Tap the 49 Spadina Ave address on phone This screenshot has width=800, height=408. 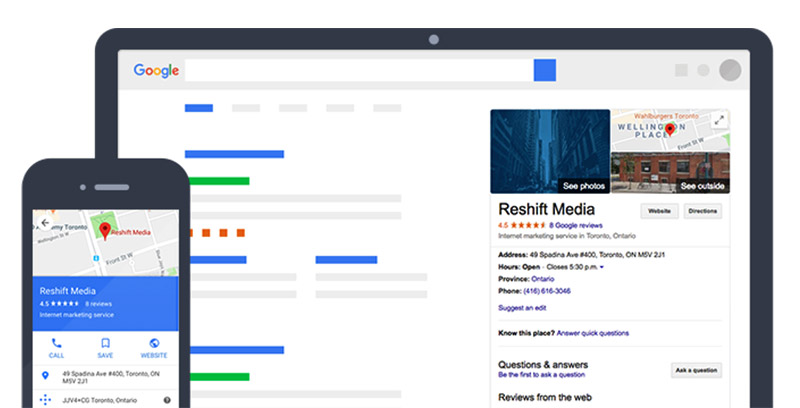111,377
